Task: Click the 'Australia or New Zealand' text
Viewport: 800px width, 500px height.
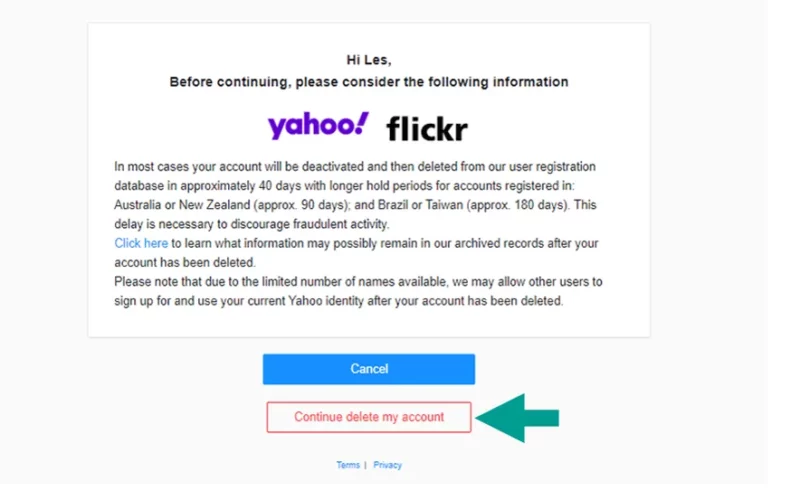Action: pyautogui.click(x=182, y=205)
